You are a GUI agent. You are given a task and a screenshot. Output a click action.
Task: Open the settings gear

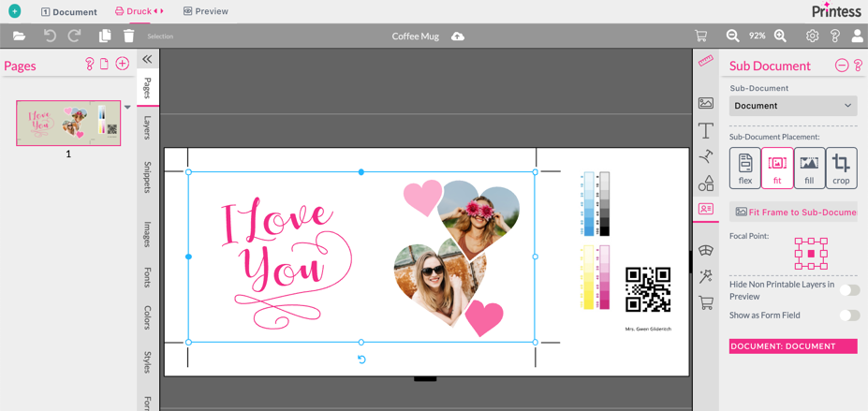click(x=812, y=36)
